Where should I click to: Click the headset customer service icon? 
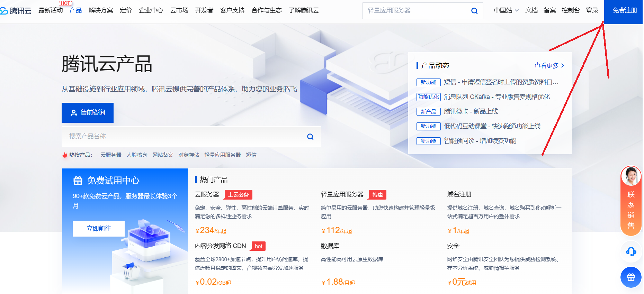[631, 251]
